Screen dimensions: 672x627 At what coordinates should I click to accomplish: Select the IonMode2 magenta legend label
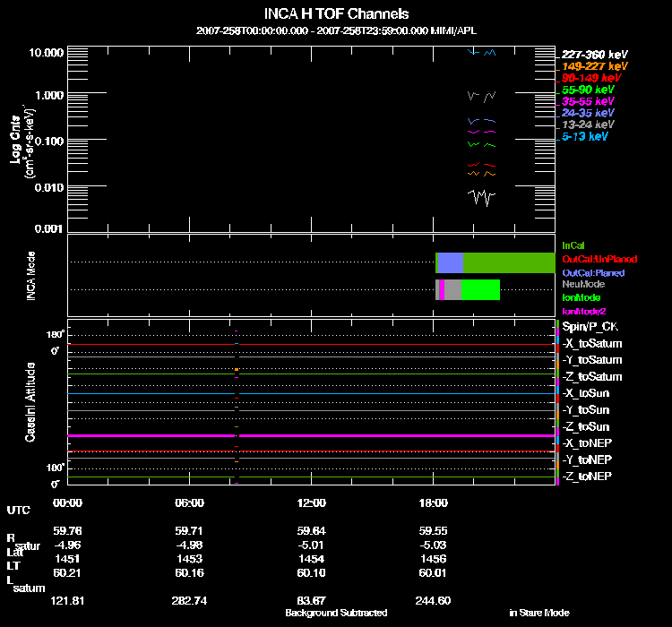584,311
